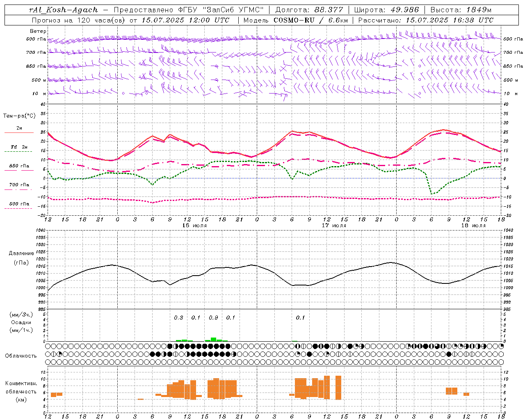525x420 pixels.
Task: Click the dotted line sample under 500 гПа legend
Action: 18,209
